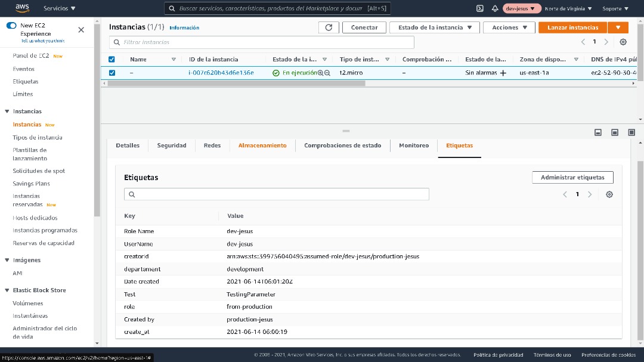
Task: Set the details panel to its middle layout
Action: coord(615,132)
